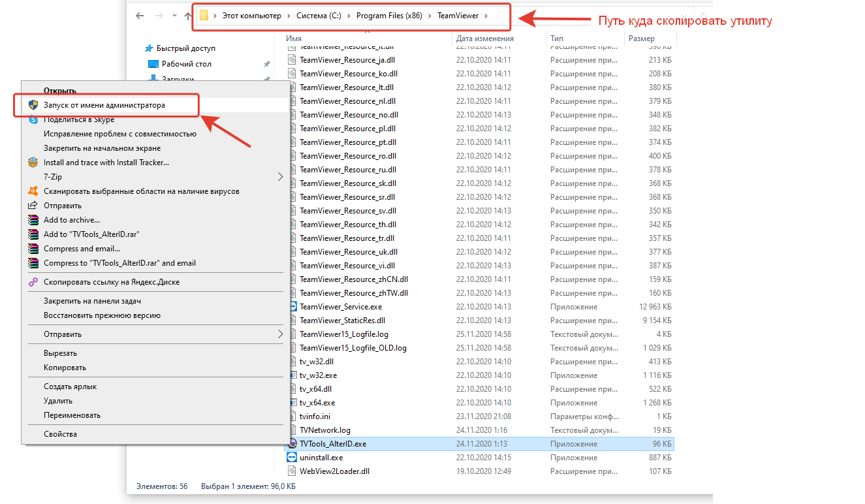Choose Compress to "TVTools_AlterID.rar" and email
865x504 pixels.
(x=119, y=263)
